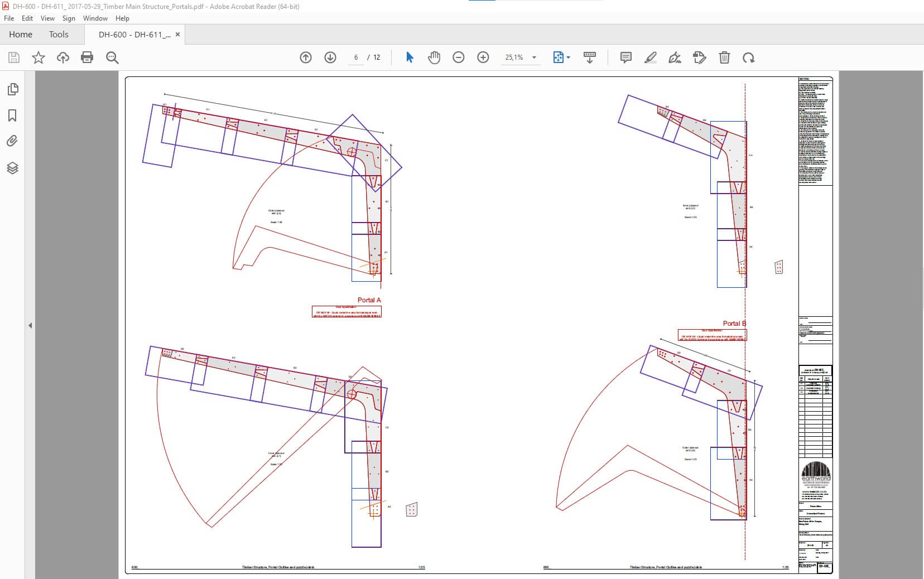The image size is (924, 579).
Task: Print the document
Action: [87, 57]
